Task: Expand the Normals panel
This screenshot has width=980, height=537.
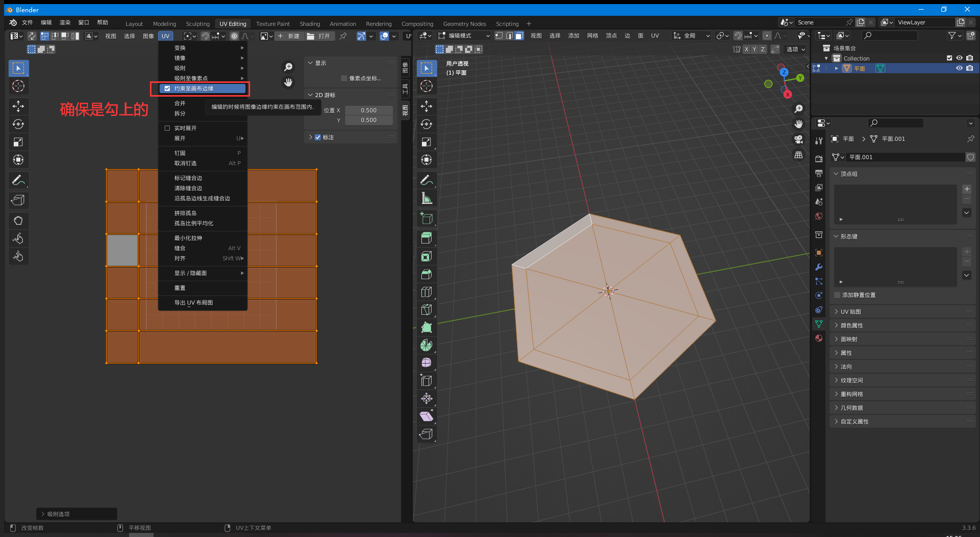Action: coord(903,367)
